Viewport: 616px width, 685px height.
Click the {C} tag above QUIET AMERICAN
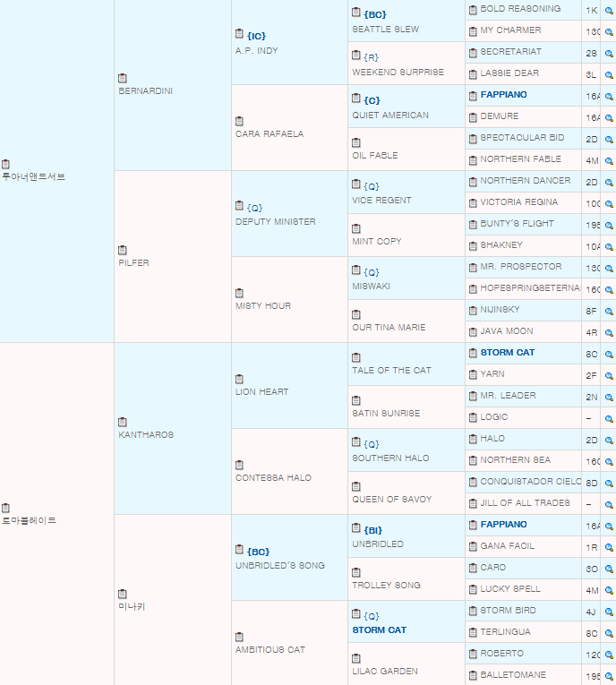pos(372,100)
